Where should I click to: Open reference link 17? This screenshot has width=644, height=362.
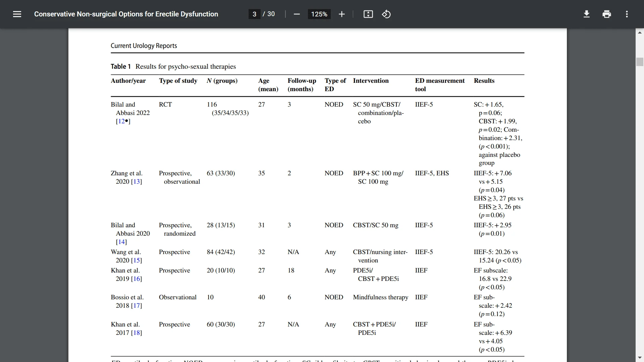[x=137, y=306]
